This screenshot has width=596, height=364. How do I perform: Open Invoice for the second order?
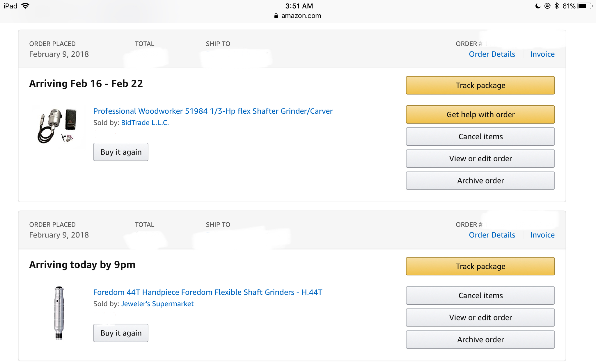(x=542, y=235)
